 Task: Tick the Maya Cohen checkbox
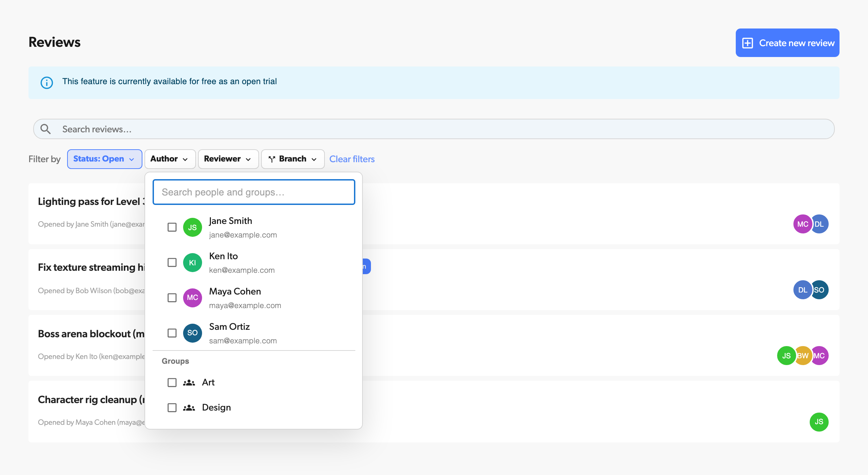[172, 298]
